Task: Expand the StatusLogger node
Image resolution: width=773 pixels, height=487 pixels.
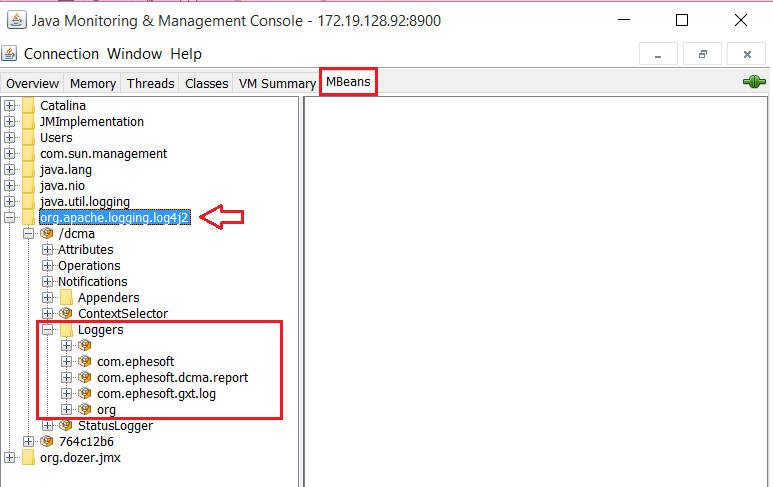Action: (x=47, y=425)
